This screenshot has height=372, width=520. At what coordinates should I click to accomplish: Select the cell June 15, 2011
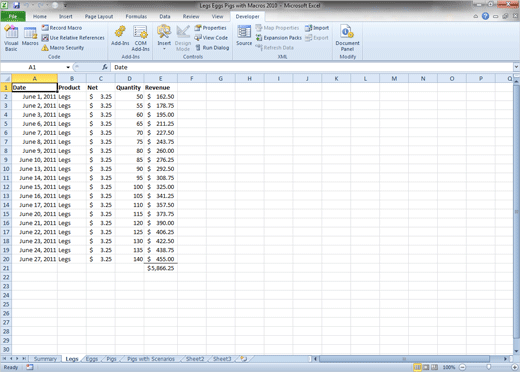point(35,187)
